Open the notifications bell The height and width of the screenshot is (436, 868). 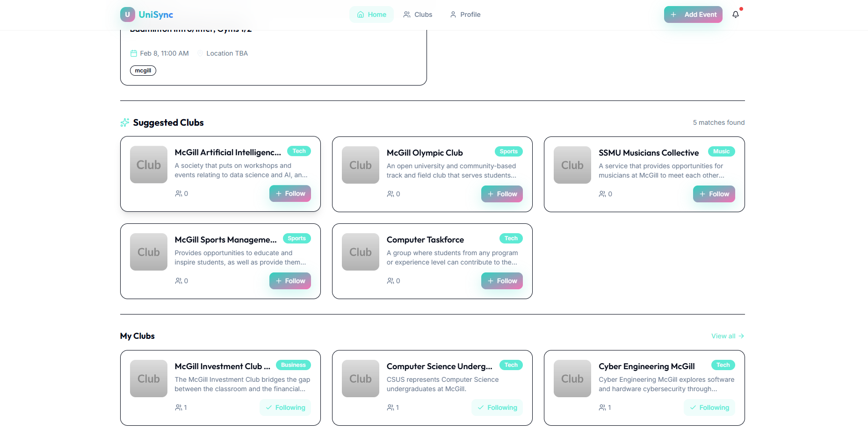pos(736,14)
